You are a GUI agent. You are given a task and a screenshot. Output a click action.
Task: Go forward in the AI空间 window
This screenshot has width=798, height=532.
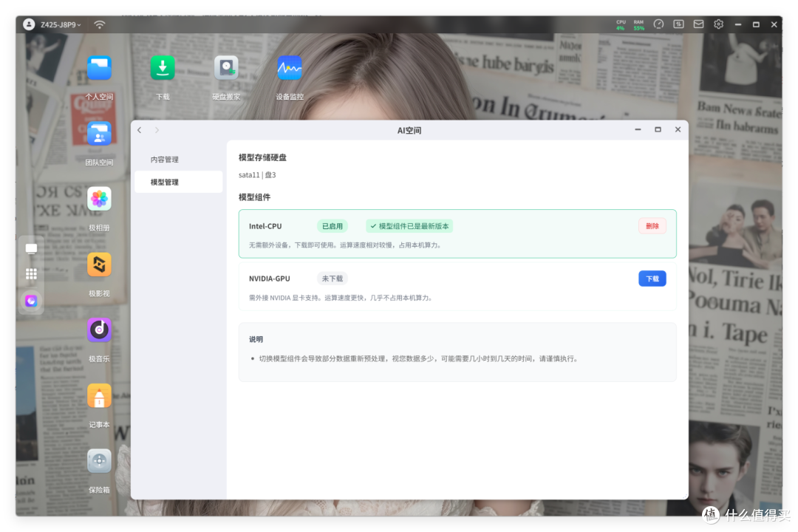[157, 130]
